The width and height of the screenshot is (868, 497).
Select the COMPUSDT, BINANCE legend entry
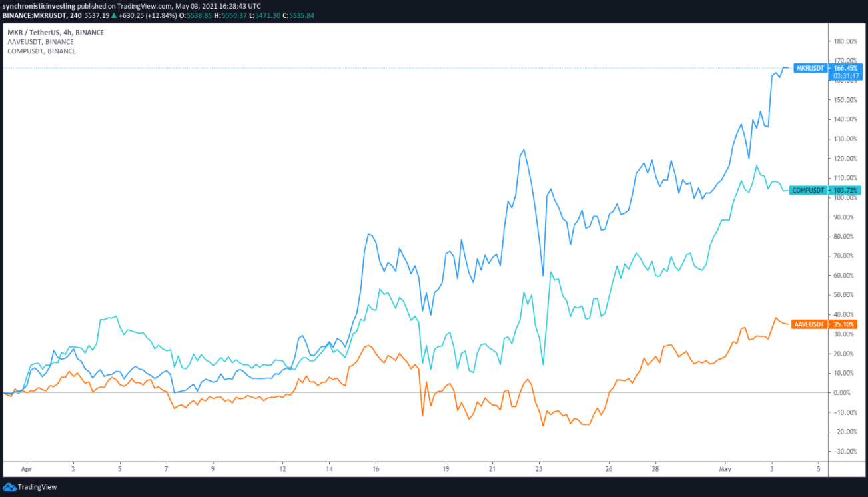click(41, 51)
